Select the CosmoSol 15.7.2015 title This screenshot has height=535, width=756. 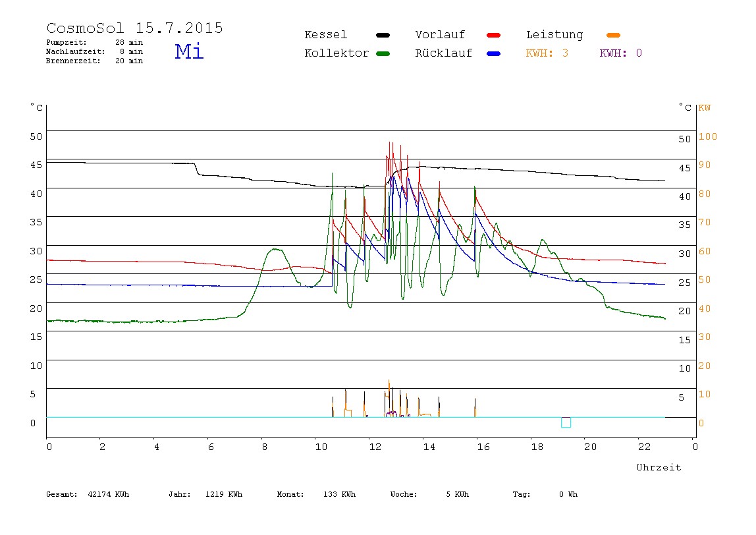pos(134,28)
